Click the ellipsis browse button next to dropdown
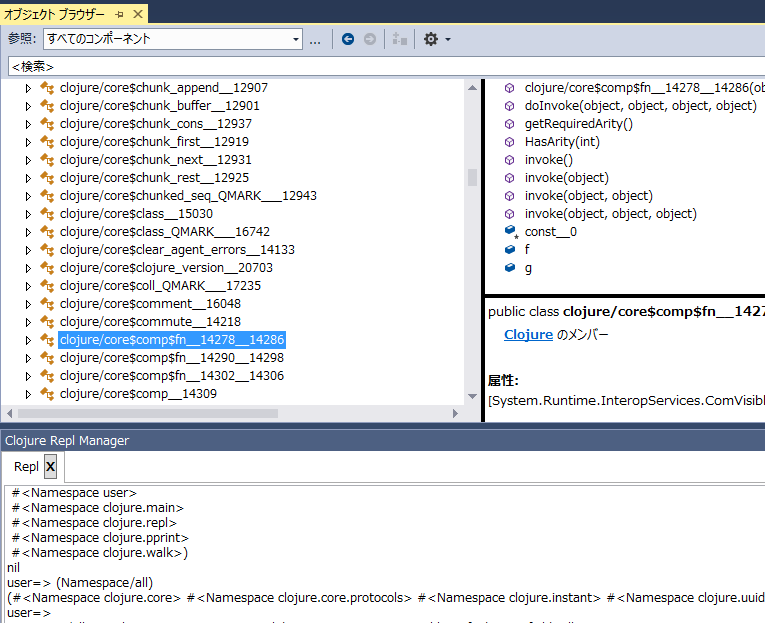Viewport: 765px width, 623px height. [x=315, y=40]
